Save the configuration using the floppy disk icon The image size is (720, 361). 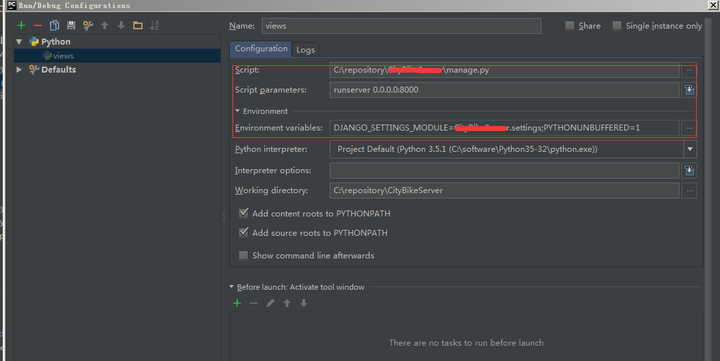click(x=71, y=26)
